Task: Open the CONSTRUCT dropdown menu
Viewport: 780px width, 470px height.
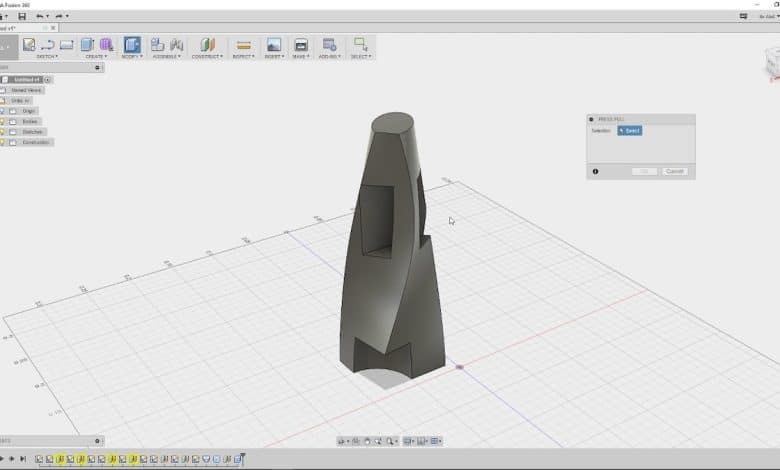Action: point(207,57)
